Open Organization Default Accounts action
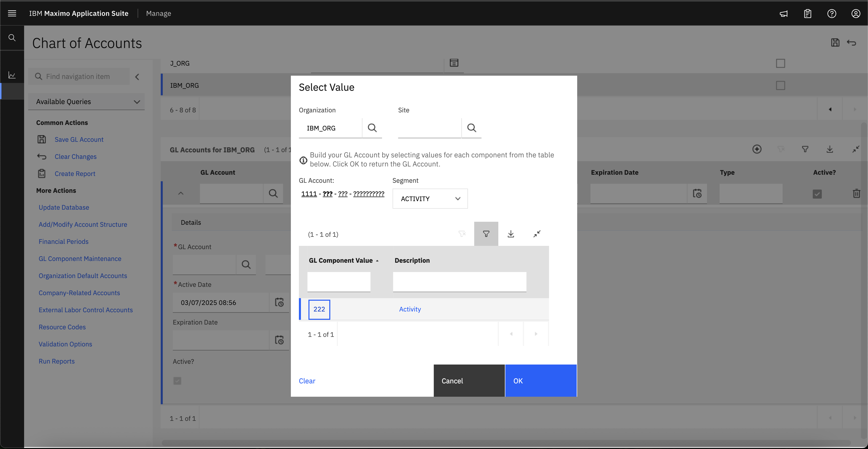The image size is (868, 449). point(83,276)
